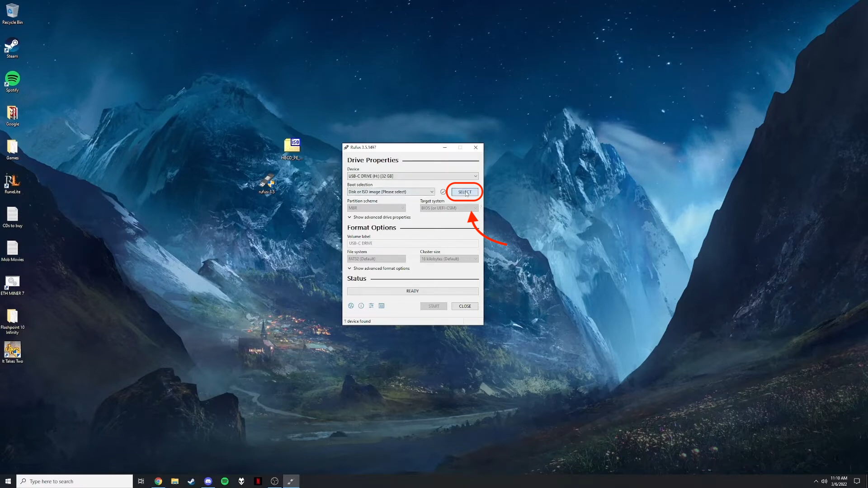Click the Volume label text field

point(412,243)
